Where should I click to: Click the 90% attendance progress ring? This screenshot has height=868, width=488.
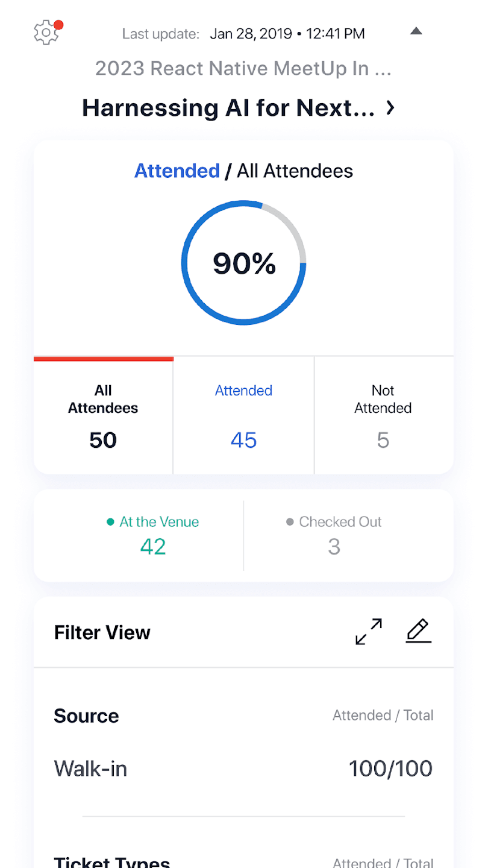[x=243, y=262]
